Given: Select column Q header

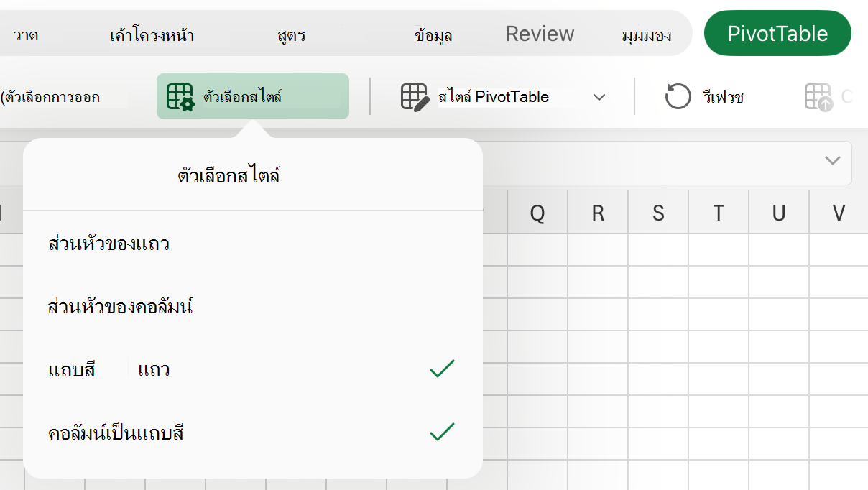Looking at the screenshot, I should click(537, 213).
